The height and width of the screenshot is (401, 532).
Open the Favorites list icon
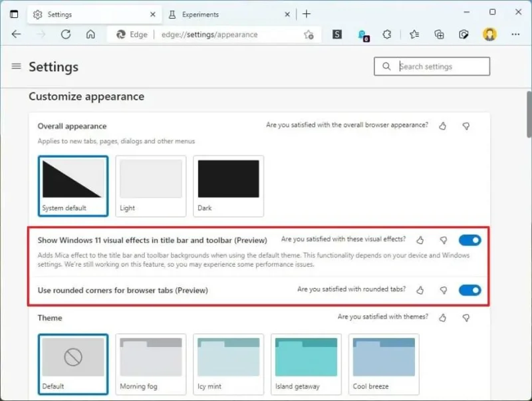(414, 35)
